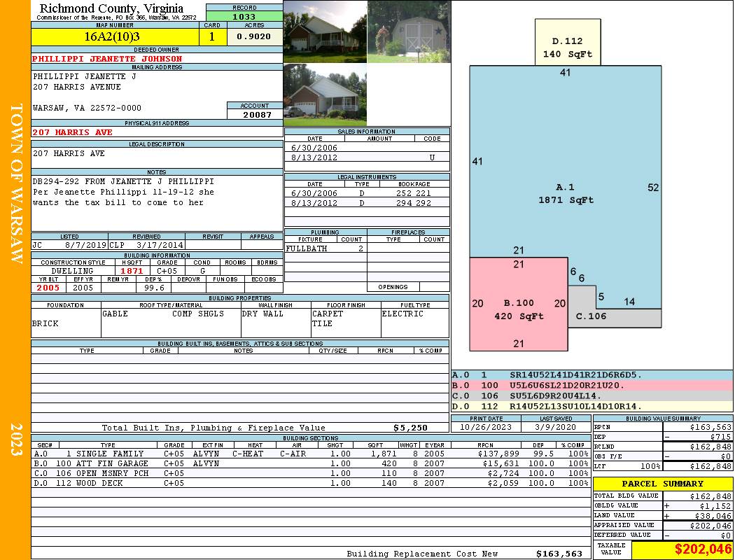The width and height of the screenshot is (735, 560).
Task: Click the red taxable value $202,046
Action: point(703,549)
